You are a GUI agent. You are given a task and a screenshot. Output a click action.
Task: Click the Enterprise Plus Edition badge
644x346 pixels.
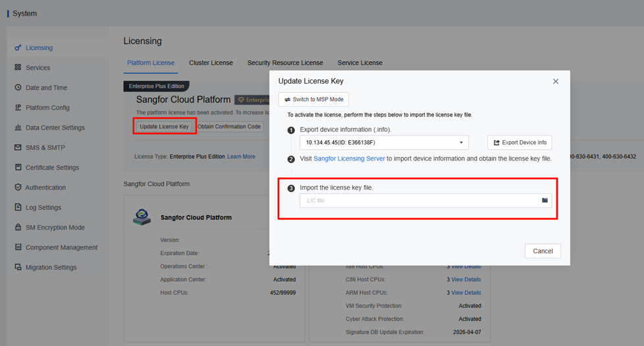pos(157,86)
